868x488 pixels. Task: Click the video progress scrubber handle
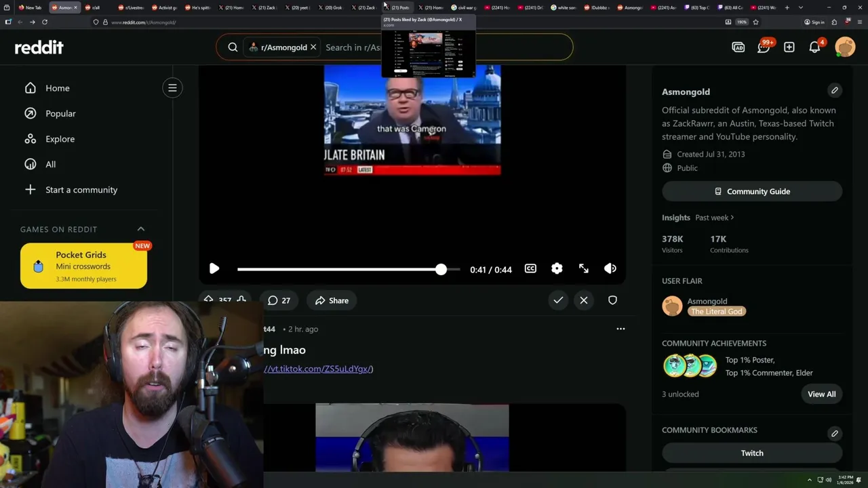coord(441,269)
